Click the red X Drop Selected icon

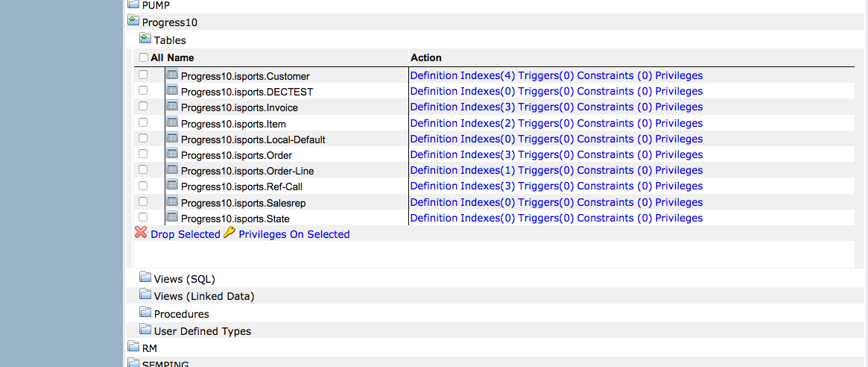coord(141,233)
